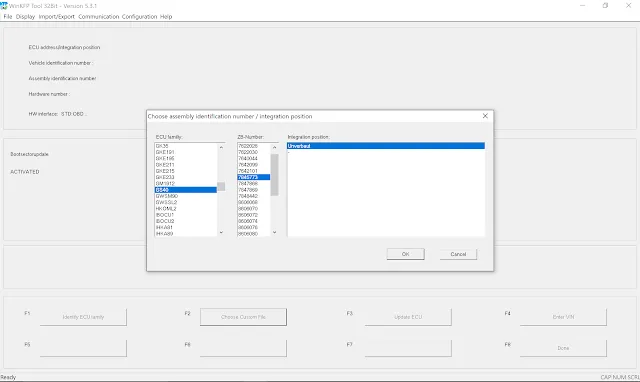Click the ECU family list scrollbar thumb
640x382 pixels.
click(221, 187)
